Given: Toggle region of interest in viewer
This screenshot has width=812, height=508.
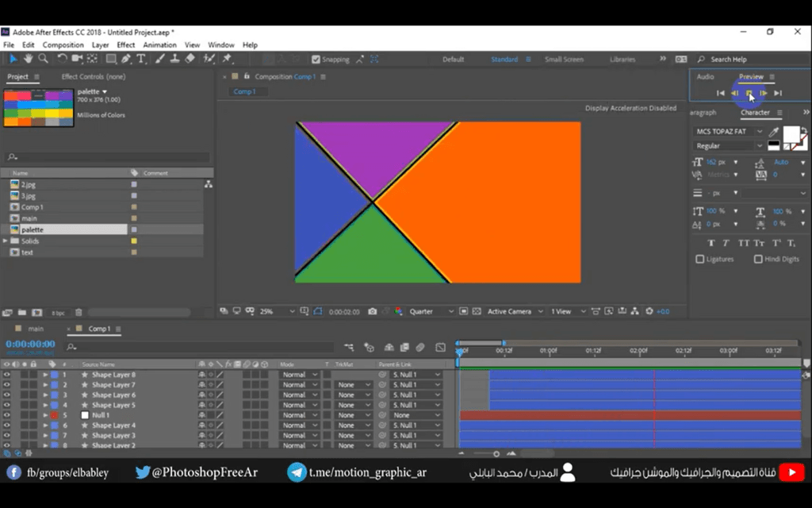Looking at the screenshot, I should pyautogui.click(x=463, y=311).
